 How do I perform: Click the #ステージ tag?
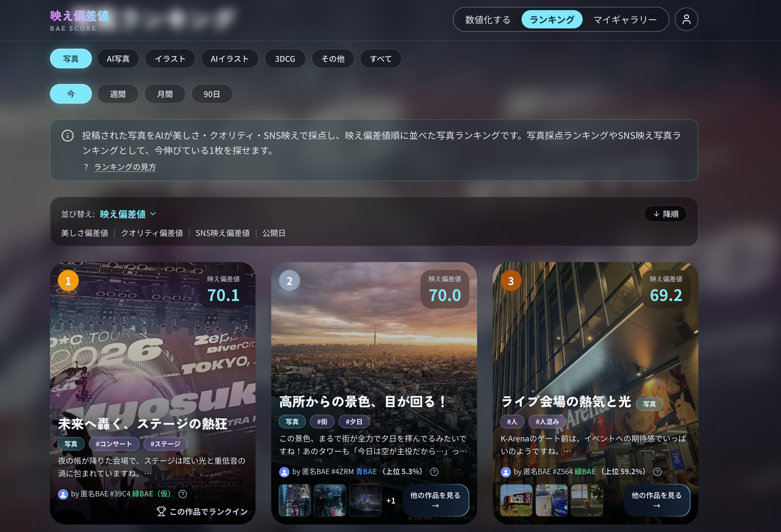tap(165, 444)
